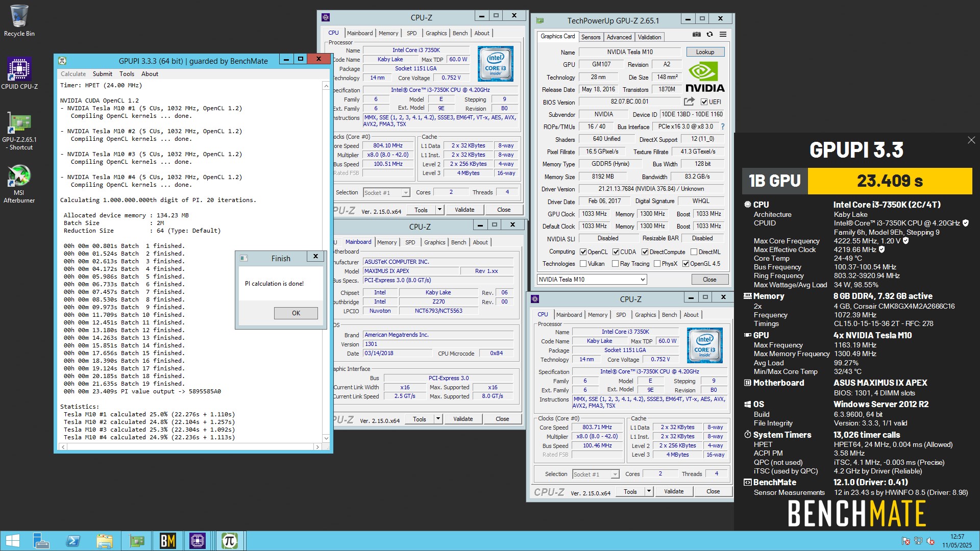
Task: Open Windows PowerShell from the taskbar
Action: [x=73, y=541]
